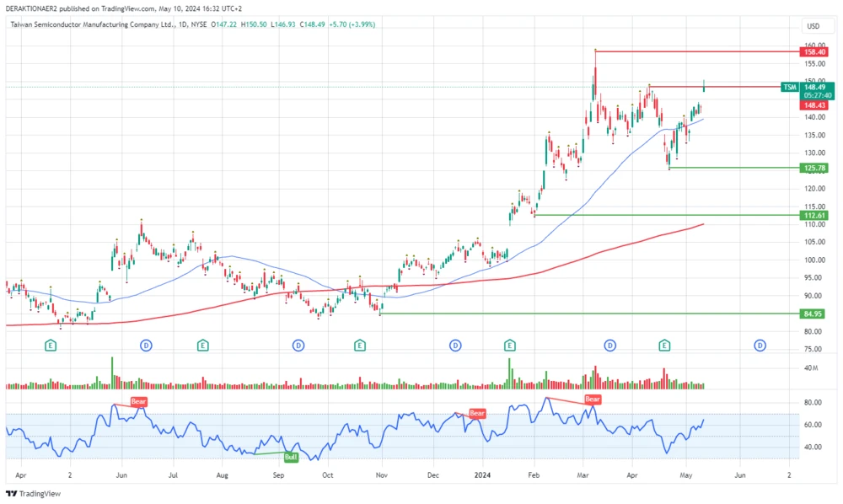Image resolution: width=843 pixels, height=504 pixels.
Task: Open the dividend marker near December
Action: click(x=455, y=346)
